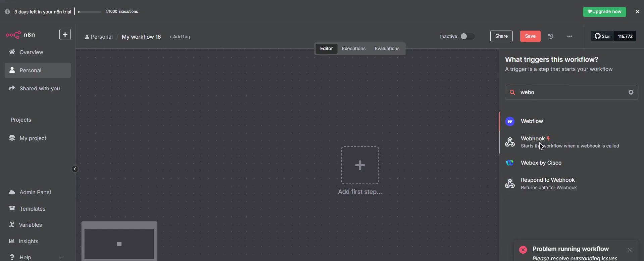Viewport: 644px width, 261px height.
Task: Open My project
Action: (38, 138)
